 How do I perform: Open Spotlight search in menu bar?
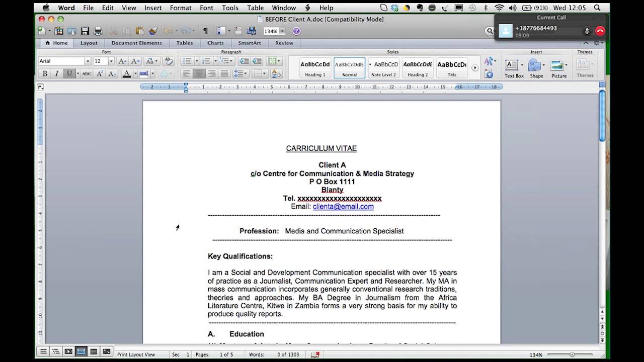pos(597,8)
